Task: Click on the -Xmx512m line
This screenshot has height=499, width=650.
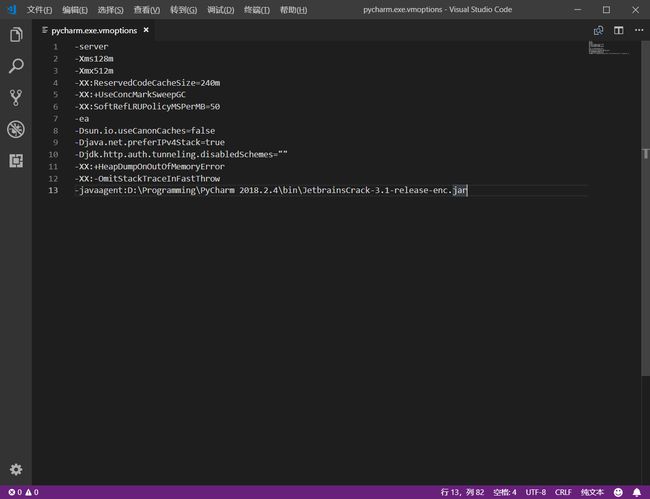Action: (x=94, y=71)
